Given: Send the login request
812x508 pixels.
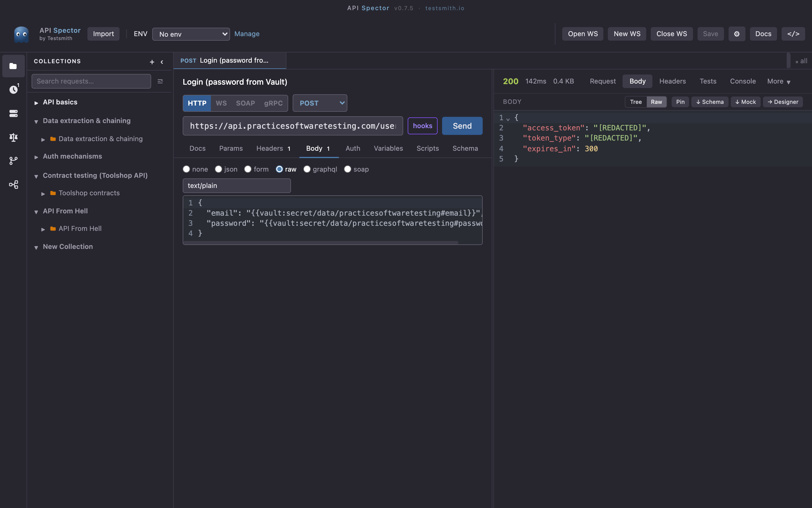Looking at the screenshot, I should coord(462,126).
